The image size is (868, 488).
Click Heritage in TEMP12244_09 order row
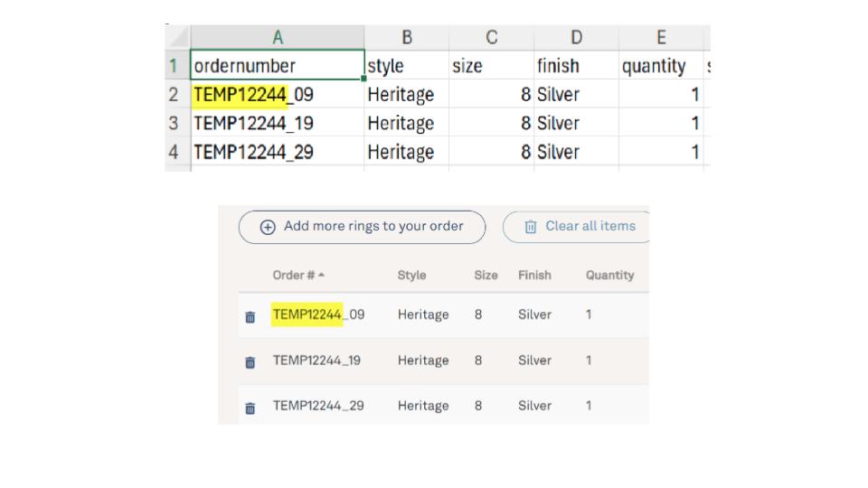[423, 314]
